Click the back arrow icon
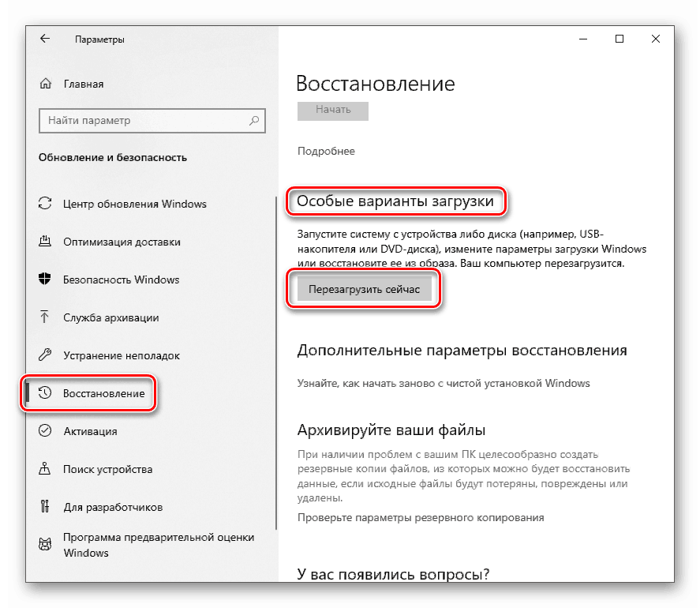This screenshot has width=700, height=608. 45,39
